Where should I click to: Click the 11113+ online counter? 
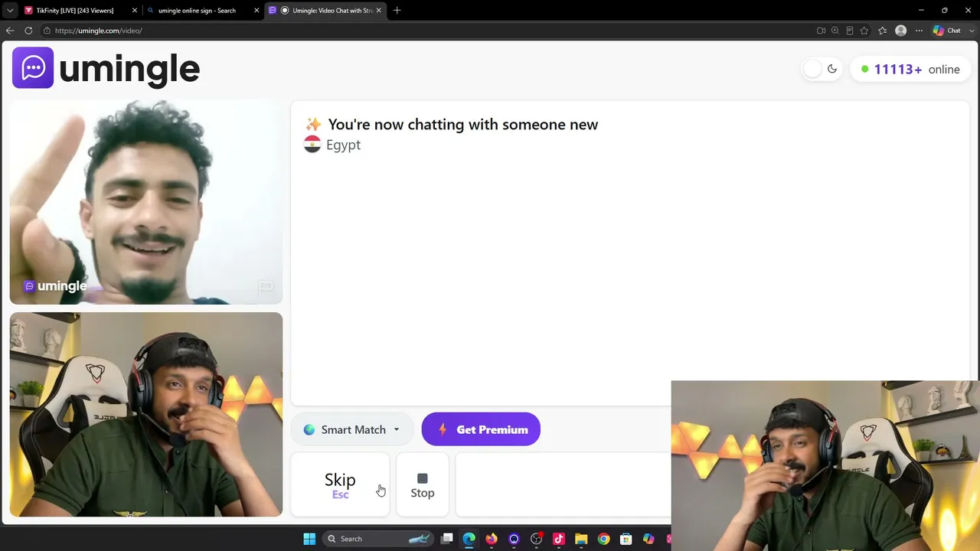coord(910,69)
